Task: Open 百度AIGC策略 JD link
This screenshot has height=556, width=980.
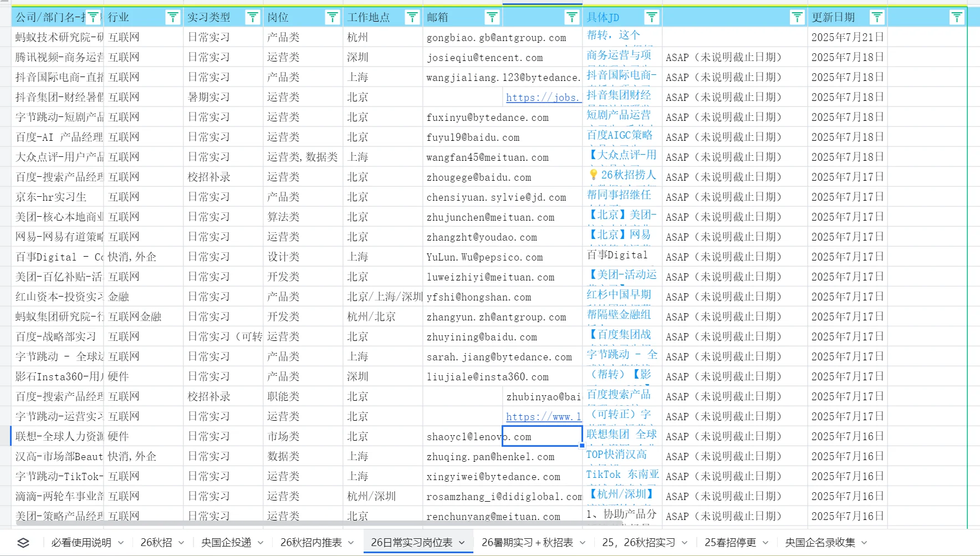Action: [619, 135]
